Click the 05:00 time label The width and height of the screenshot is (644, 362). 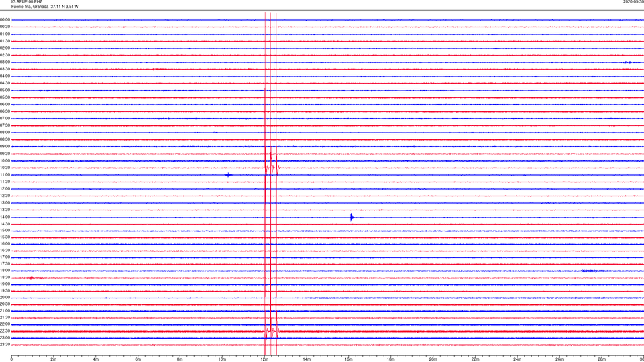pyautogui.click(x=5, y=90)
